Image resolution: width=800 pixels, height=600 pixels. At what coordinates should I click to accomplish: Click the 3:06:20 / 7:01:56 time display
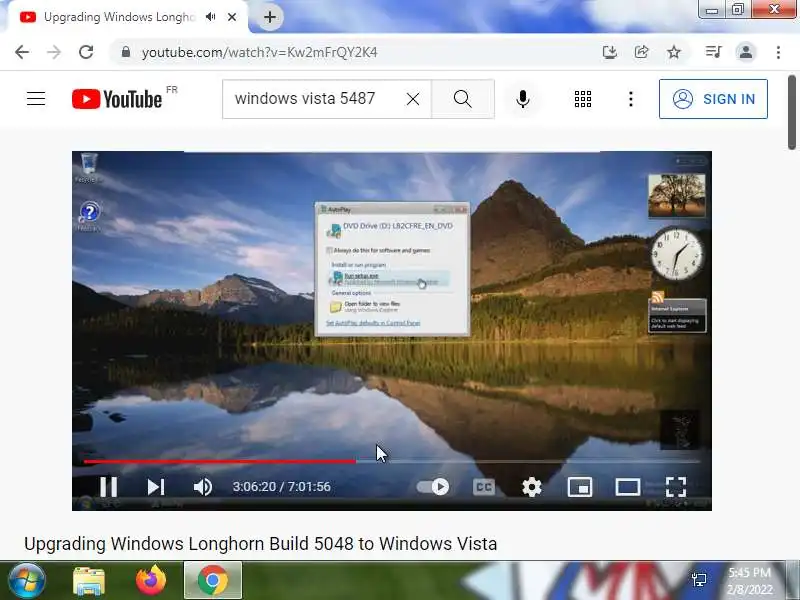pyautogui.click(x=282, y=487)
